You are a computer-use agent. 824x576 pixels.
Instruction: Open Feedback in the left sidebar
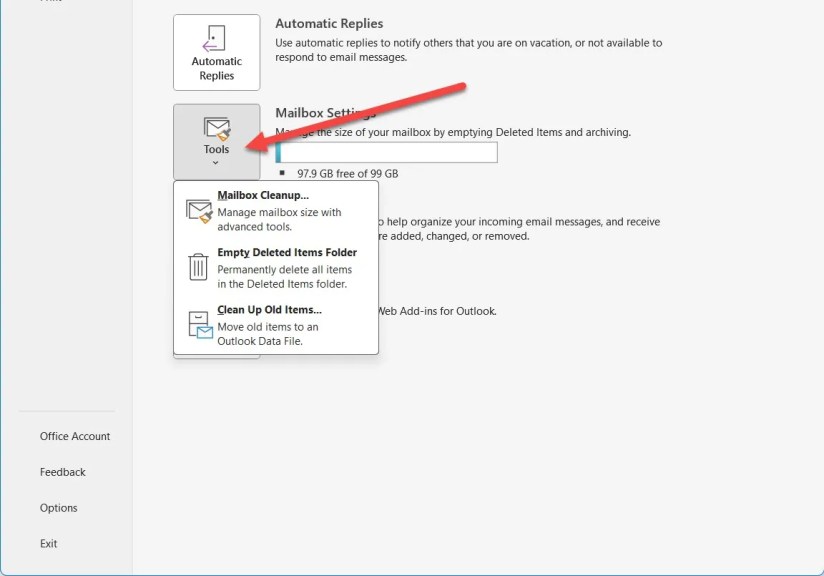point(63,472)
